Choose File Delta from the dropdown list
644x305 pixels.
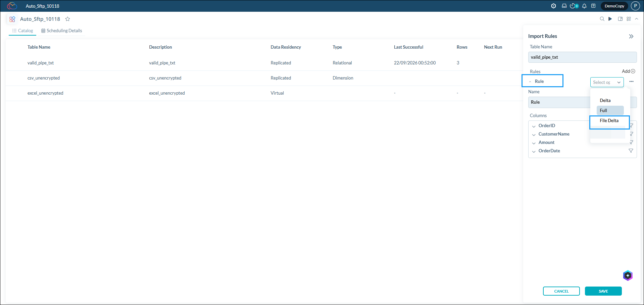click(610, 120)
